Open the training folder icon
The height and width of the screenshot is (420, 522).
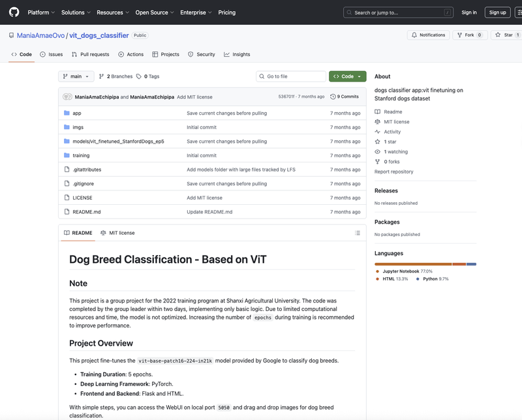tap(67, 155)
